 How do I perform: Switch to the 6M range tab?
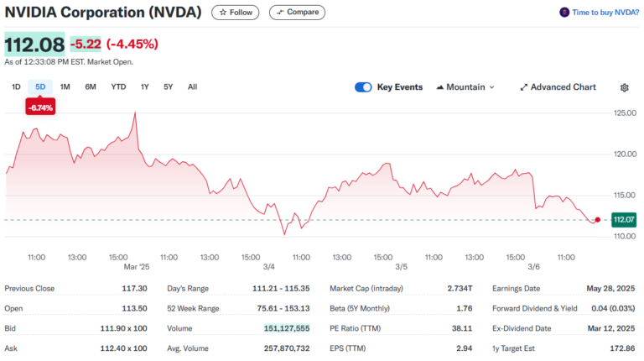click(x=91, y=86)
